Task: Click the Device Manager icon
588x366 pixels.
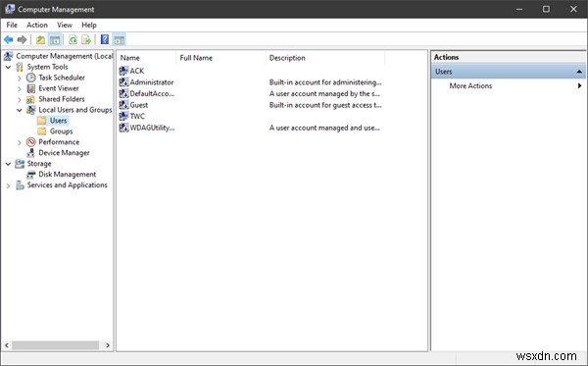Action: (31, 153)
